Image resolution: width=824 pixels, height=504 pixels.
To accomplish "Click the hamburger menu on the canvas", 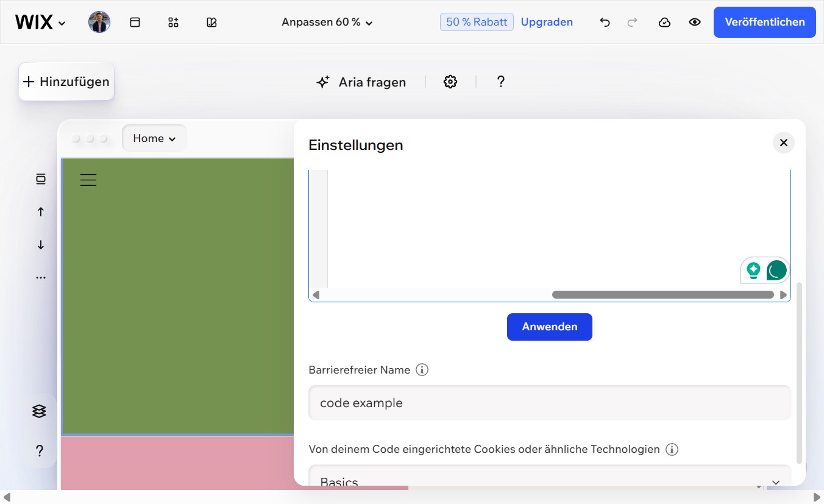I will 88,180.
